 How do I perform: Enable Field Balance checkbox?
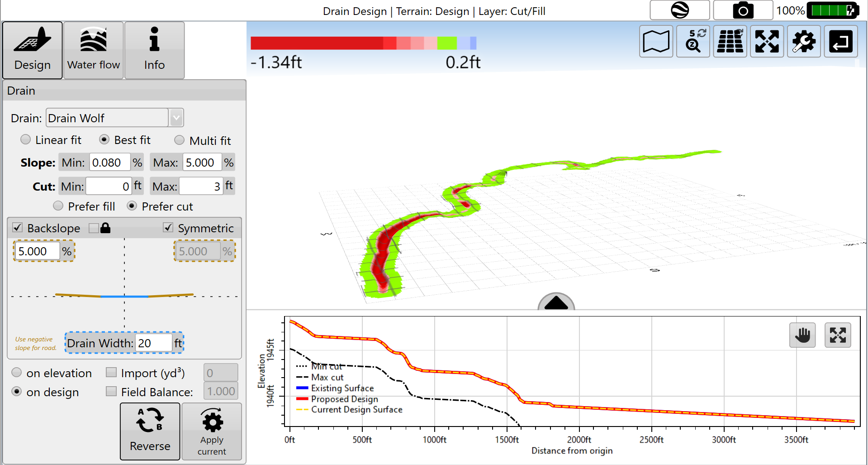click(x=111, y=391)
